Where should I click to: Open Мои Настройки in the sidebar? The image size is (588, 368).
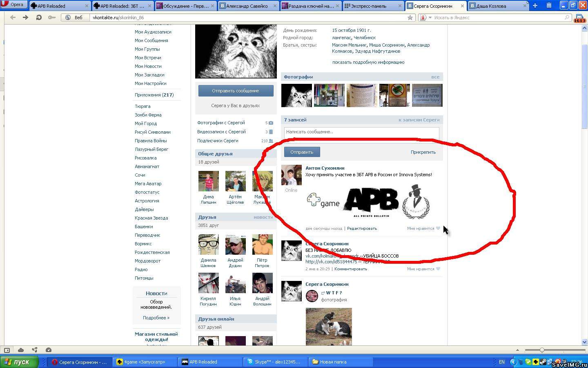pos(150,83)
